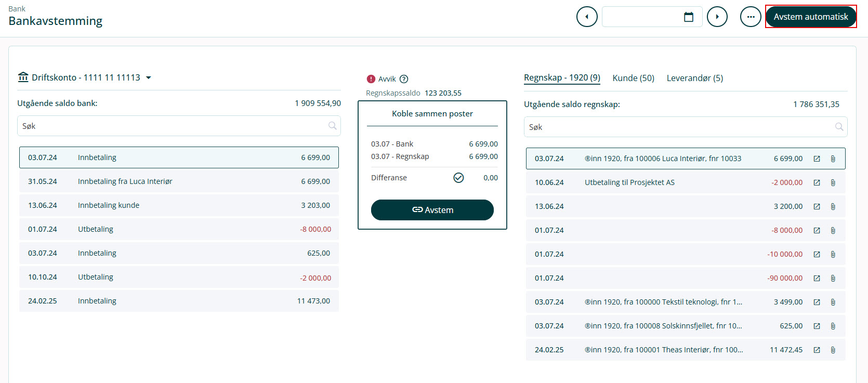The image size is (868, 383).
Task: Select the bank Innbetaling kunde 3 203,00 row
Action: click(x=179, y=205)
